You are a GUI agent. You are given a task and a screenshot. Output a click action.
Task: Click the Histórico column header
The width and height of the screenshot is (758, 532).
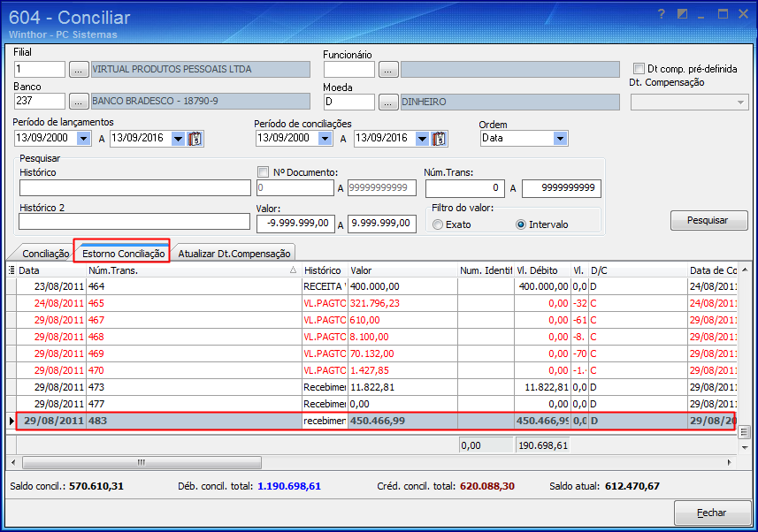click(325, 270)
